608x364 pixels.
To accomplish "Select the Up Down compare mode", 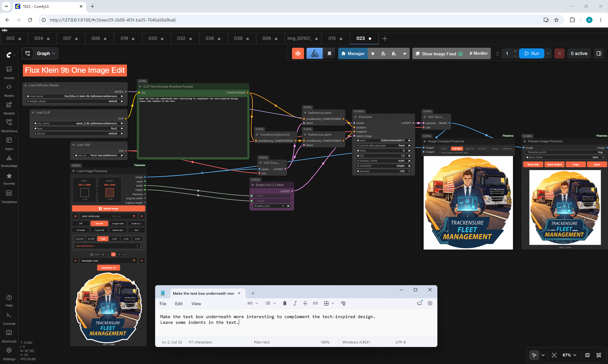I will pyautogui.click(x=482, y=149).
